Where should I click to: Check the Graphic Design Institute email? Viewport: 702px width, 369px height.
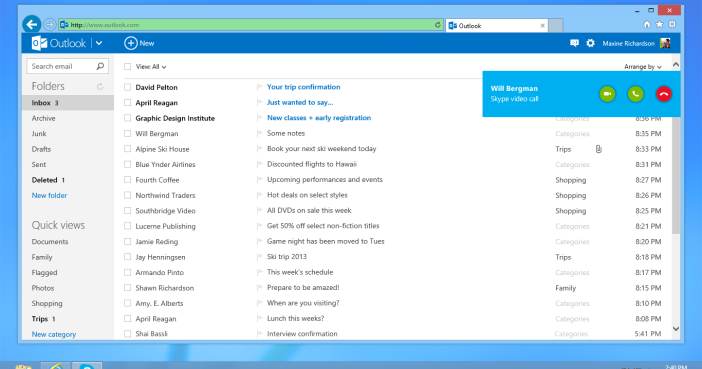[x=128, y=118]
